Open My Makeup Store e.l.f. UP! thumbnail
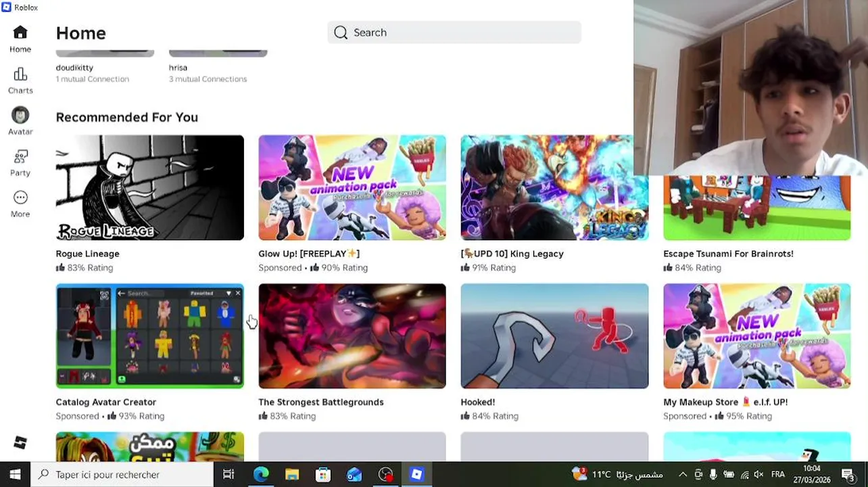This screenshot has width=868, height=487. point(757,336)
